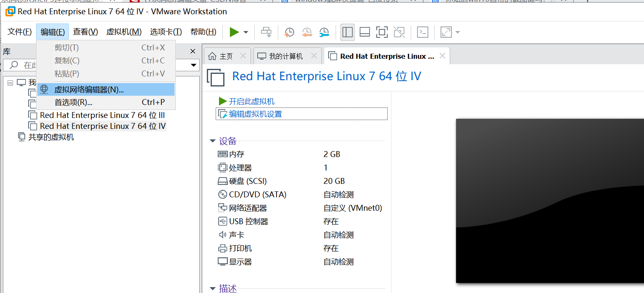Choose 首选项(R)... from the Edit menu

tap(106, 102)
